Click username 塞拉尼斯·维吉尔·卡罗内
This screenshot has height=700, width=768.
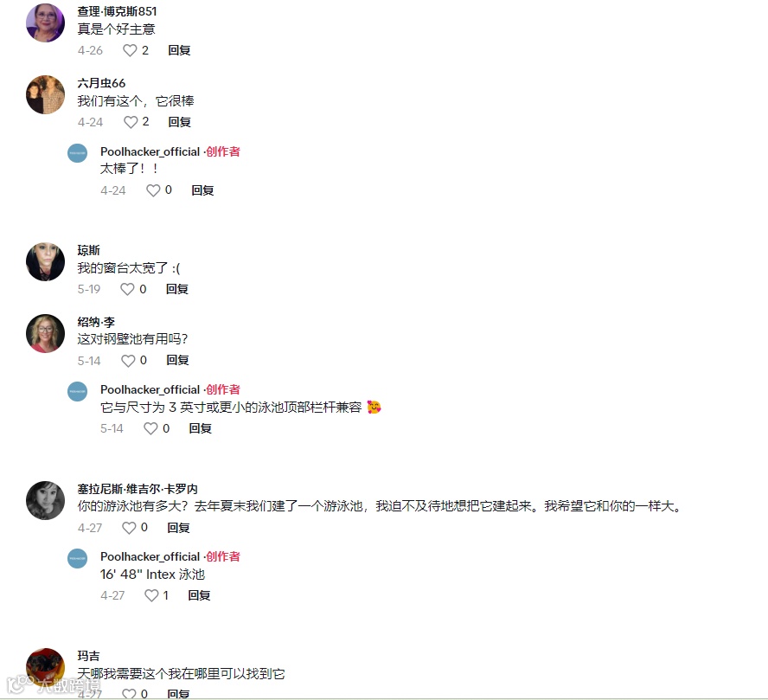138,489
